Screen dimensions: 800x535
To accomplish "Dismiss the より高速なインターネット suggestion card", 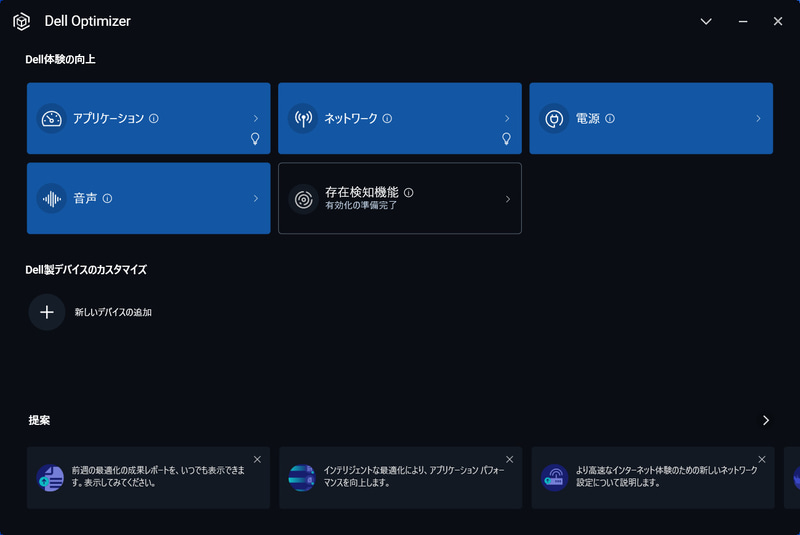I will (x=762, y=460).
